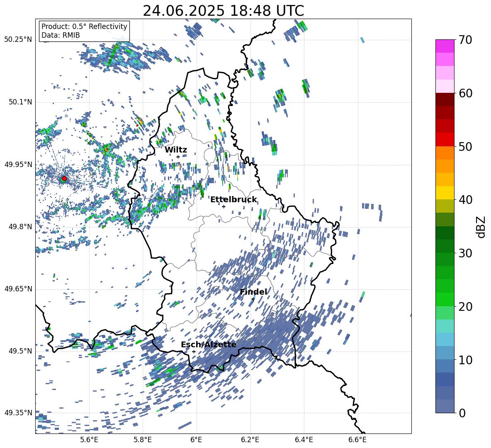Click the Esch/Alzette city label
Screen dimensions: 491x448
pos(209,344)
